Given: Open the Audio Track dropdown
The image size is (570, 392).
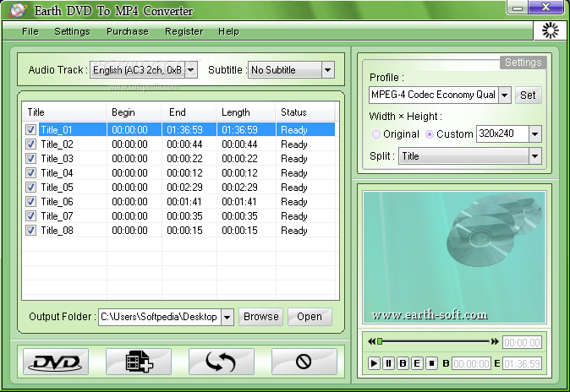Looking at the screenshot, I should pyautogui.click(x=192, y=70).
